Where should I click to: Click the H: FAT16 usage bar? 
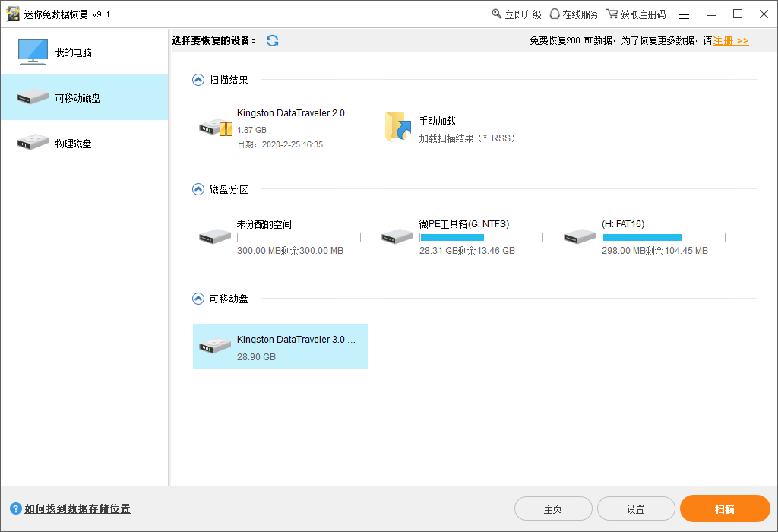[x=663, y=238]
